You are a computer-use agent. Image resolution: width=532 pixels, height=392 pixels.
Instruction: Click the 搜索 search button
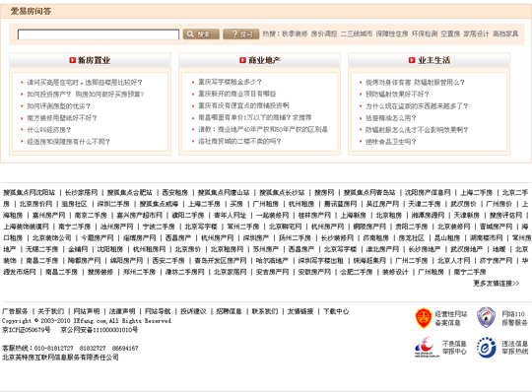tap(201, 33)
